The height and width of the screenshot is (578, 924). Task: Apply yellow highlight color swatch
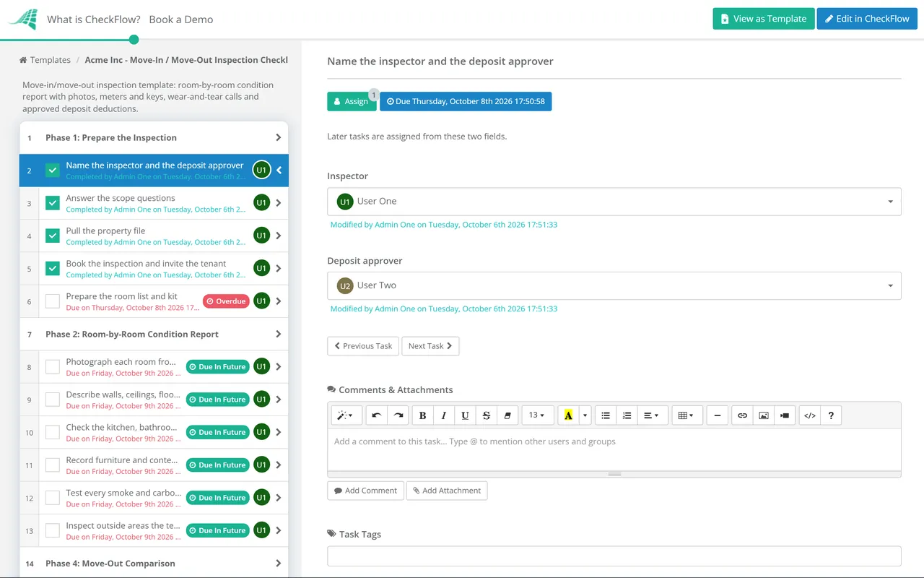(569, 415)
